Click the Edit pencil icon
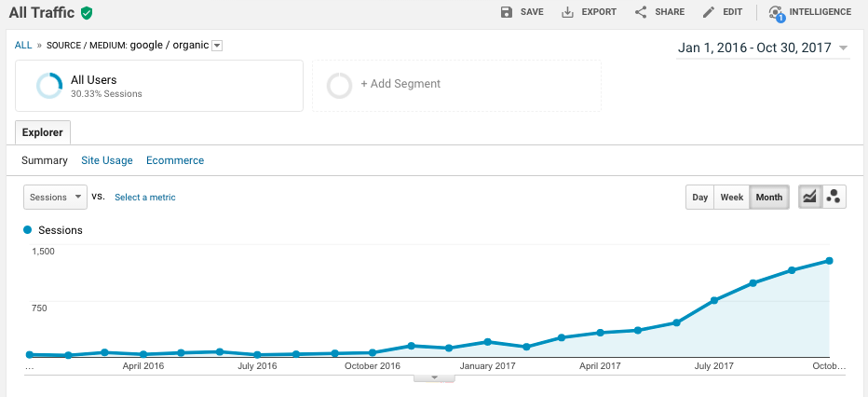 pyautogui.click(x=709, y=12)
